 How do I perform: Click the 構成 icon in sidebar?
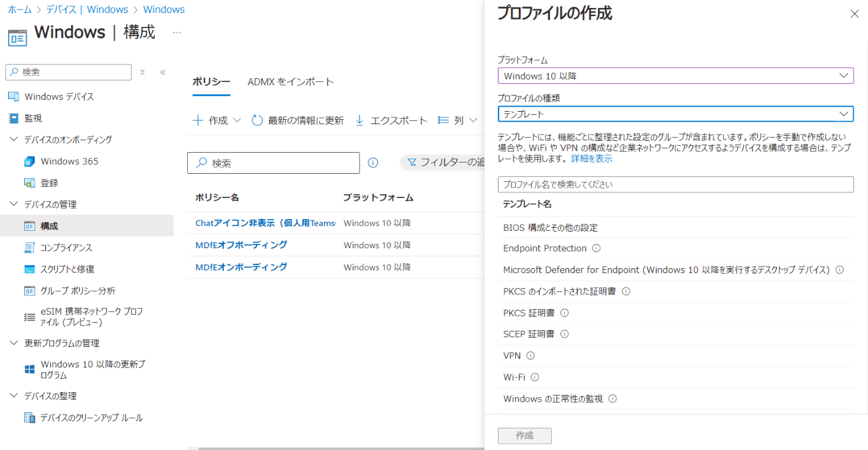pos(29,226)
